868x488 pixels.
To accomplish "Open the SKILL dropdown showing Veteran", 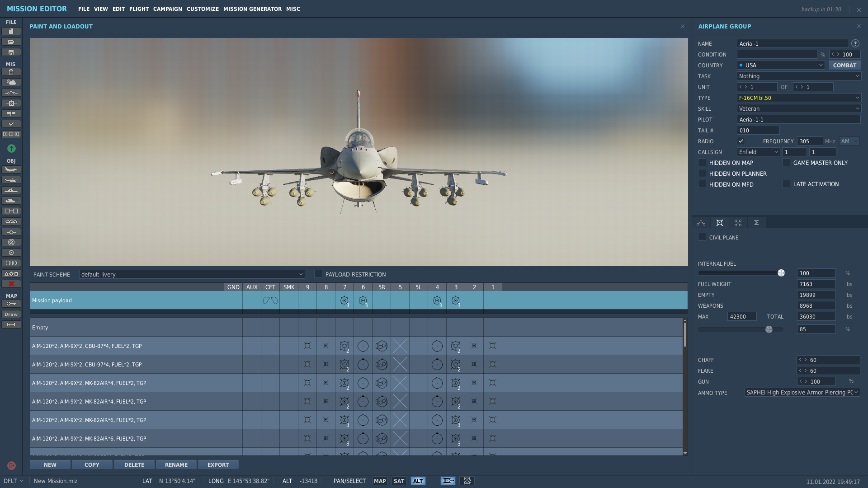I will 799,108.
